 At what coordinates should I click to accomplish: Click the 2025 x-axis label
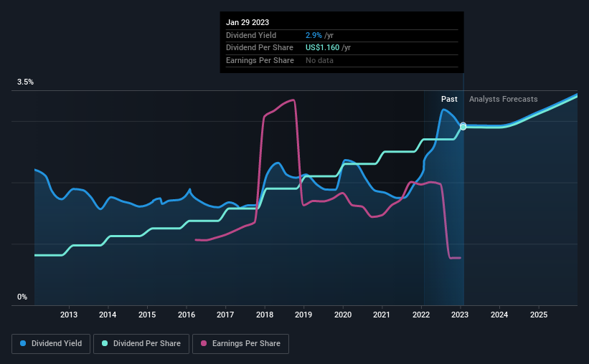(x=539, y=315)
